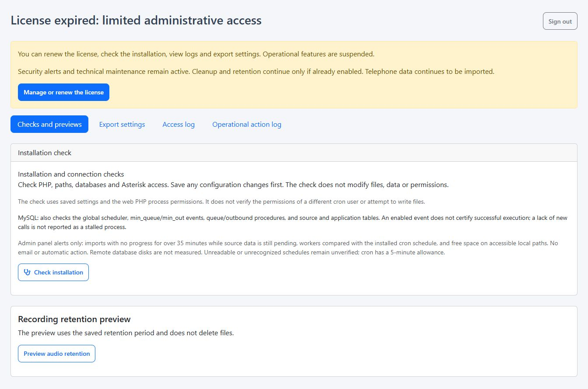Click the Check PHP, paths, databases description
The width and height of the screenshot is (588, 389).
pyautogui.click(x=233, y=184)
